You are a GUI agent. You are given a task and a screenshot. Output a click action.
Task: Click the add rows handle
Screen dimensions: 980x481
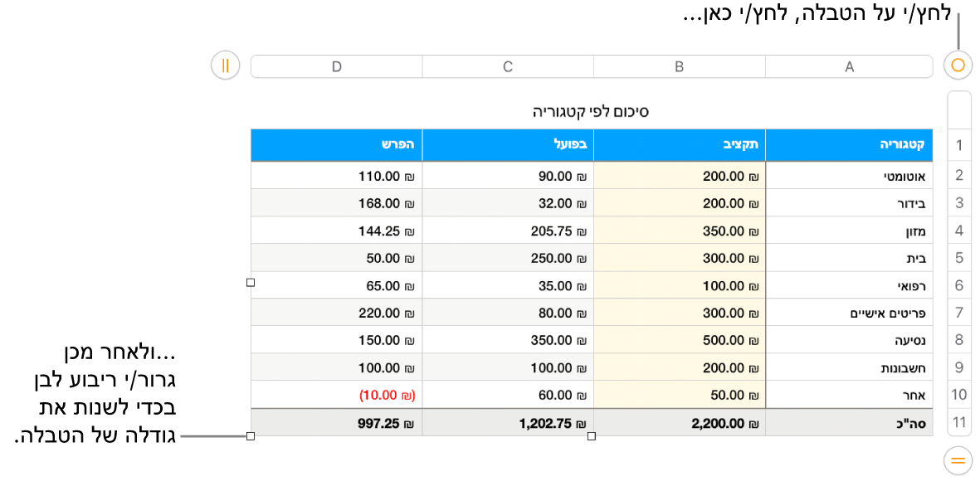coord(958,461)
